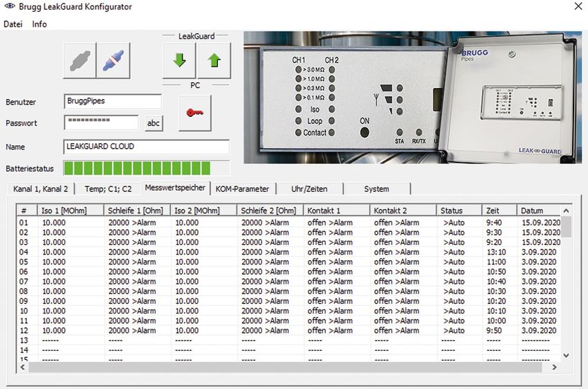Image resolution: width=588 pixels, height=389 pixels.
Task: Click the Name field LEAKGUARD CLOUD
Action: coord(146,147)
